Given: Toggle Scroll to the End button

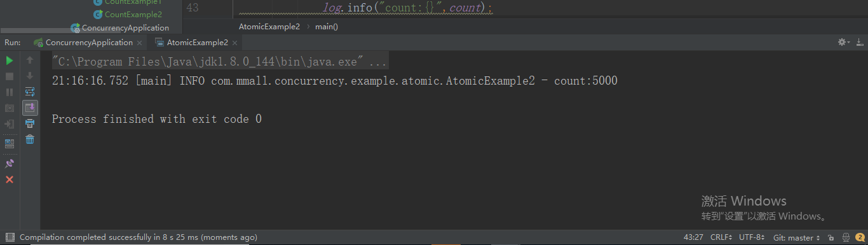Looking at the screenshot, I should coord(30,108).
